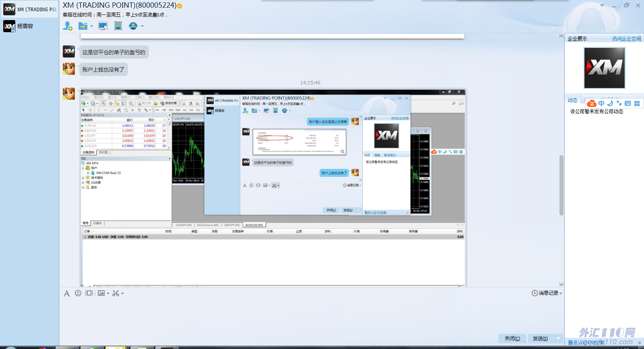Select the 动态 tab in right panel
Image resolution: width=644 pixels, height=349 pixels.
click(x=573, y=100)
